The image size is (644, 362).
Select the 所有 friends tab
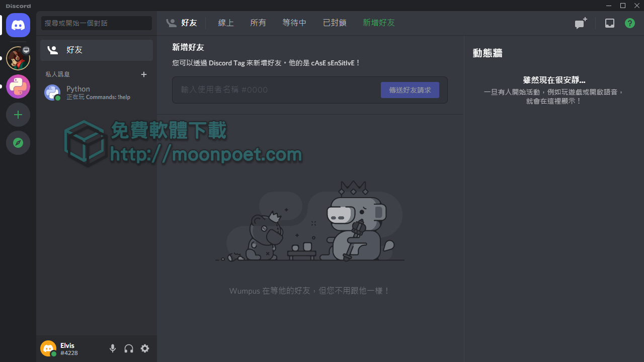pyautogui.click(x=258, y=23)
